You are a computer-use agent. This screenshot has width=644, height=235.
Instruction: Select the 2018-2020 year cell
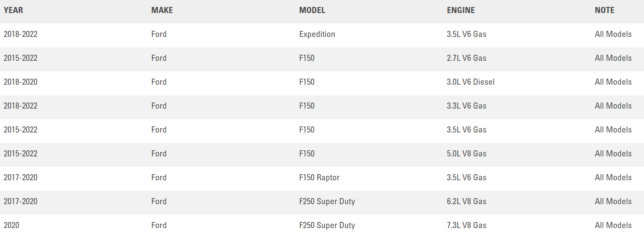click(20, 82)
